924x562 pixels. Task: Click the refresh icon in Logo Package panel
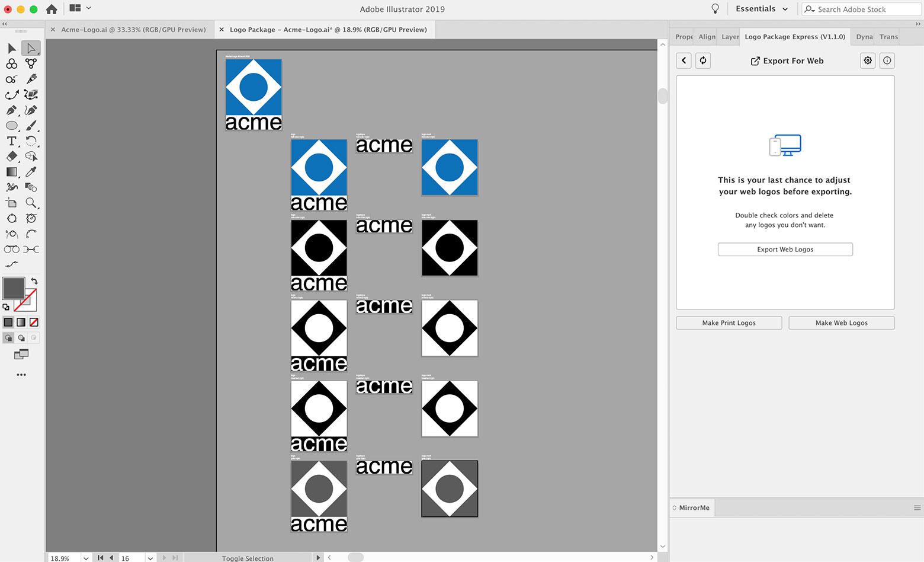tap(703, 60)
